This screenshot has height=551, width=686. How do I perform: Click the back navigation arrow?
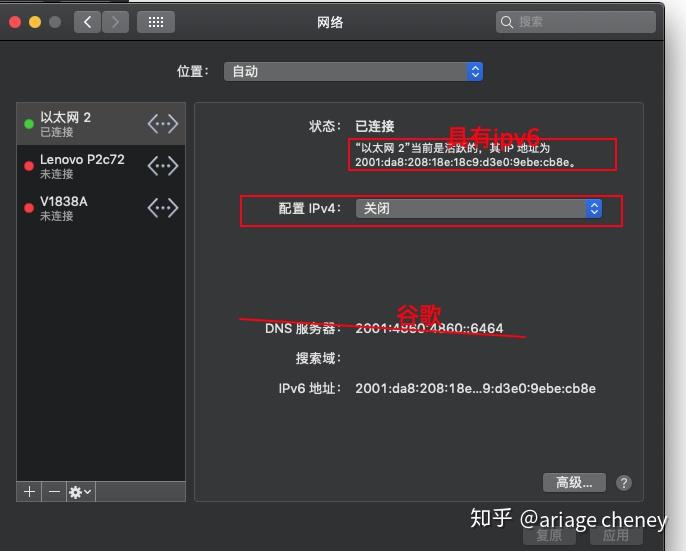[87, 21]
